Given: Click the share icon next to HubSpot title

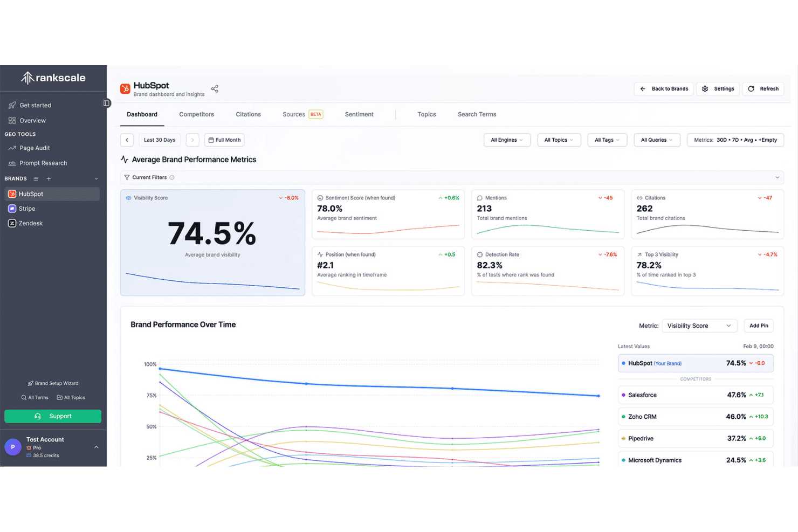Looking at the screenshot, I should tap(215, 89).
